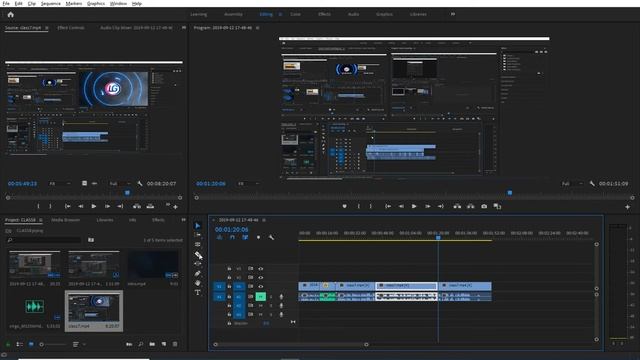Toggle V1 track output eye
640x360 pixels.
click(x=260, y=287)
